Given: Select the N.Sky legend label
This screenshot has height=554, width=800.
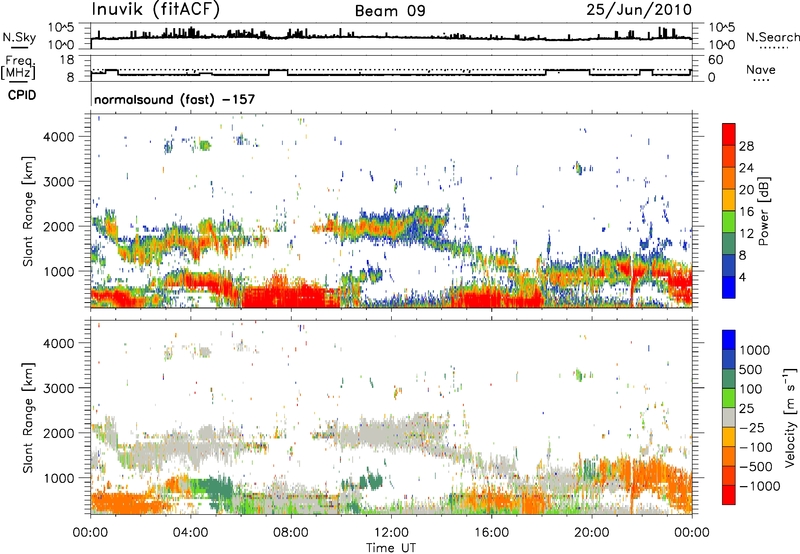Looking at the screenshot, I should pyautogui.click(x=19, y=38).
